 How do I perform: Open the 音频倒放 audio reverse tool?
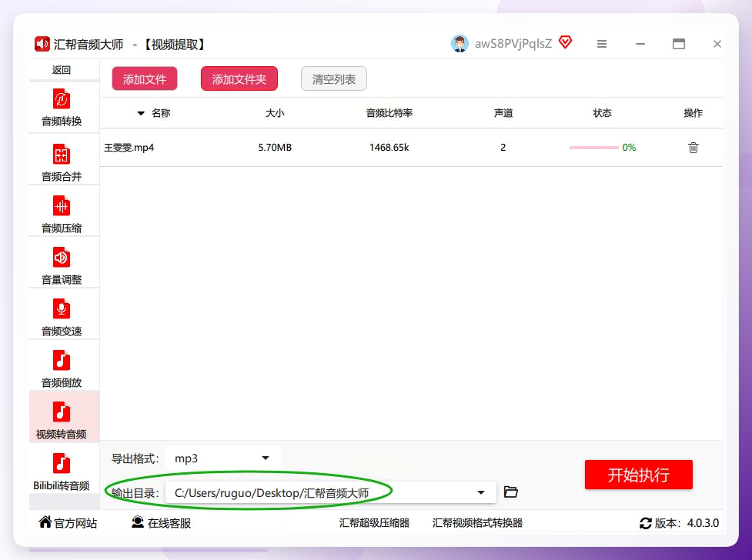(62, 368)
